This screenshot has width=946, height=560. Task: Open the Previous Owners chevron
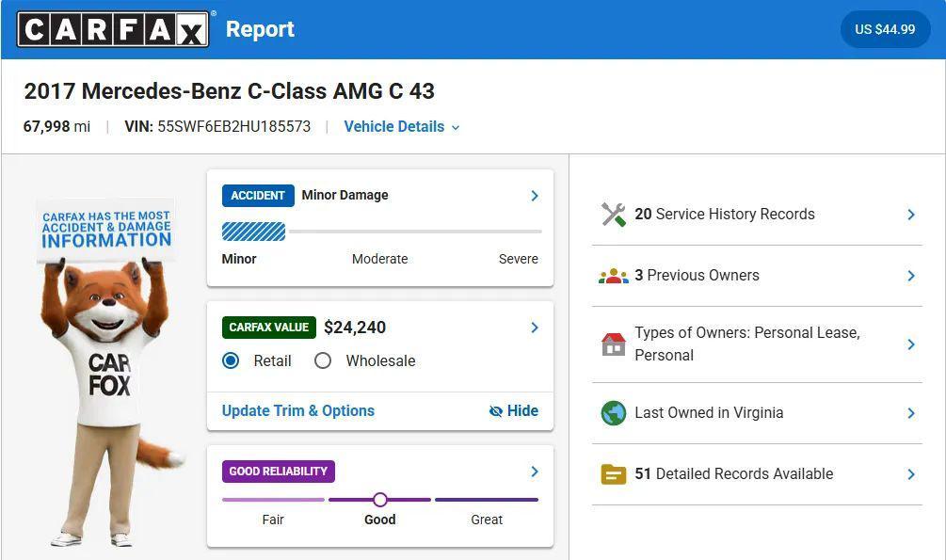tap(911, 276)
